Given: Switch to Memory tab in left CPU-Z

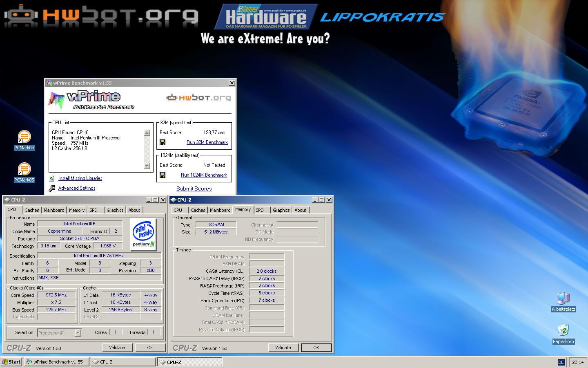Looking at the screenshot, I should point(77,210).
